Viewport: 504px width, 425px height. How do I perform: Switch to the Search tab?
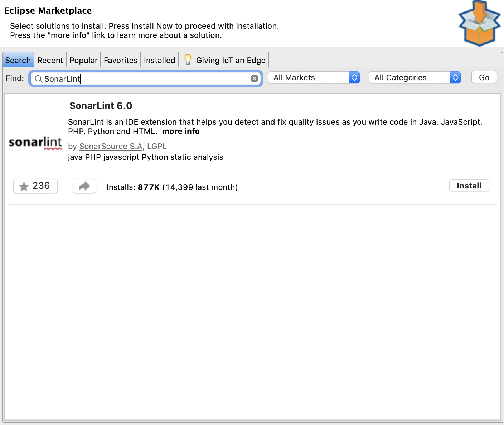pos(18,60)
